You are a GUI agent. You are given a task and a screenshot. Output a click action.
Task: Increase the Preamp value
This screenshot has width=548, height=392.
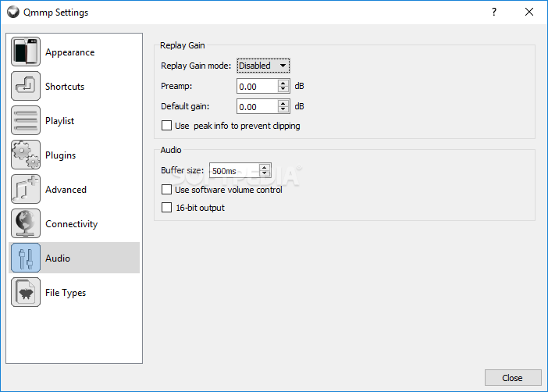click(x=283, y=84)
